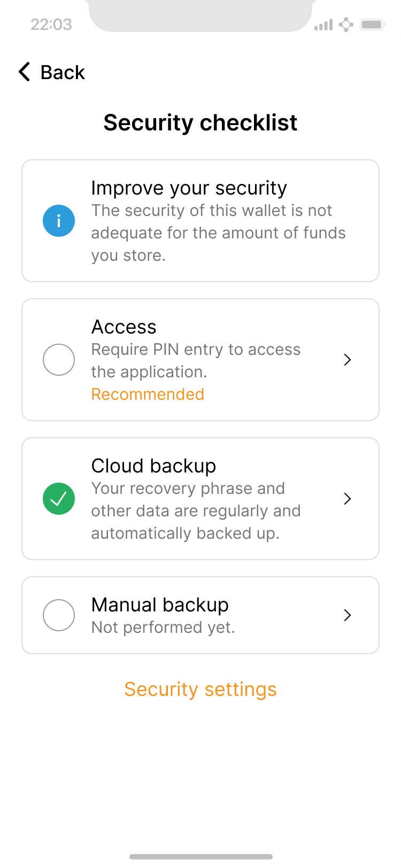
Task: Click the back arrow icon
Action: [x=24, y=72]
